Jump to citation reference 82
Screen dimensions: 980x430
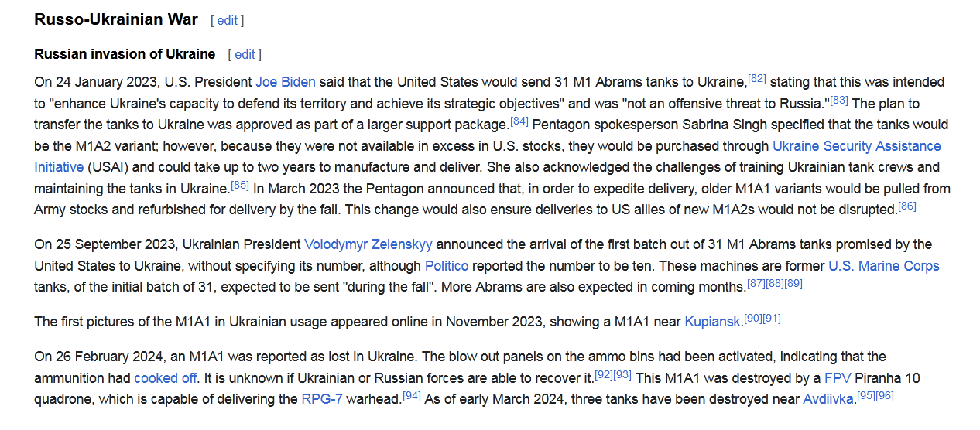[x=757, y=79]
